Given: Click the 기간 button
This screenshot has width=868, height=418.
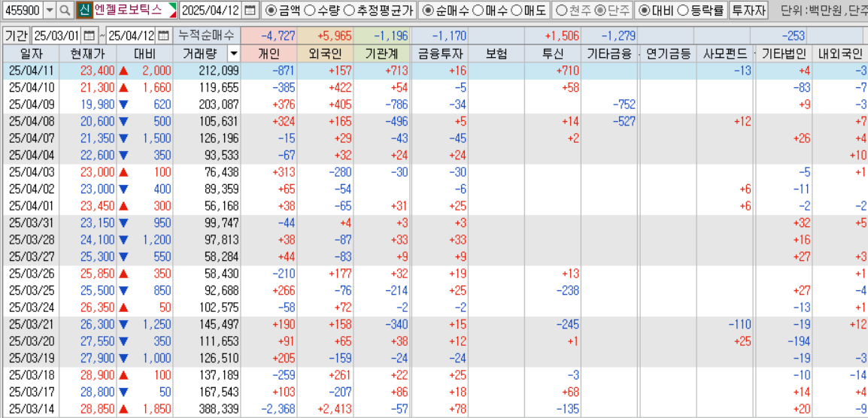Looking at the screenshot, I should (17, 37).
